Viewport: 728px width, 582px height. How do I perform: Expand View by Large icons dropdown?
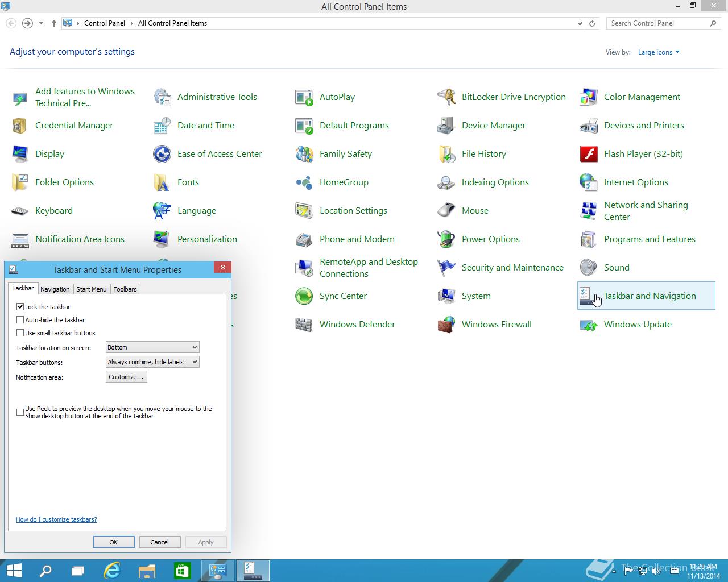659,52
